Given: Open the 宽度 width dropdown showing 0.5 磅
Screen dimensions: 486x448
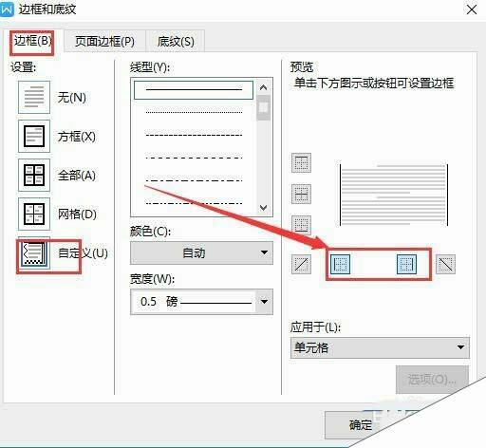Looking at the screenshot, I should click(x=201, y=302).
